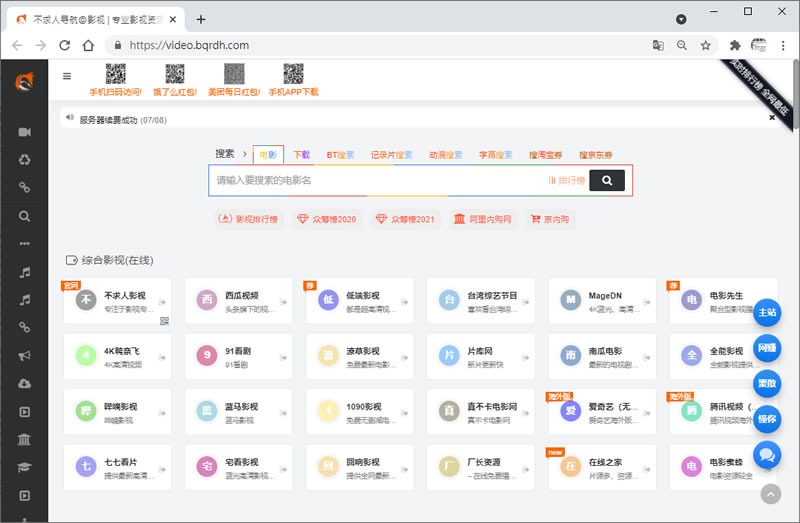
Task: Click the graduation cap sidebar icon
Action: coord(24,468)
